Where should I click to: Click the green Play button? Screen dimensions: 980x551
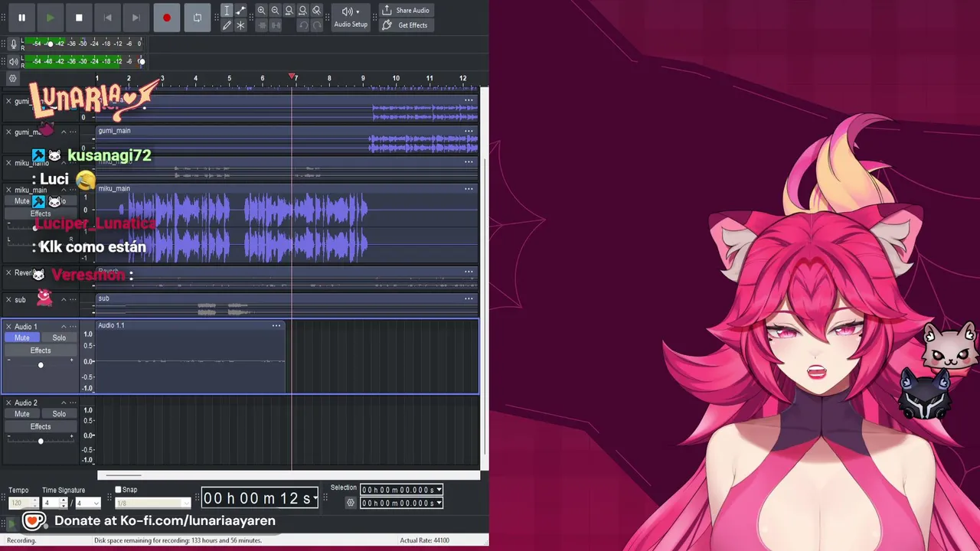tap(50, 18)
